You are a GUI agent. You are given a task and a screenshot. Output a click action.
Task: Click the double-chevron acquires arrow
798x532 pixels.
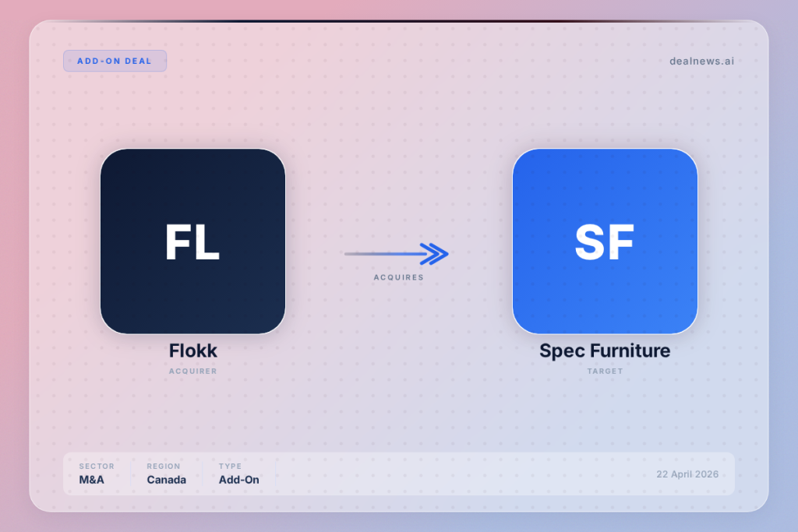(x=433, y=254)
